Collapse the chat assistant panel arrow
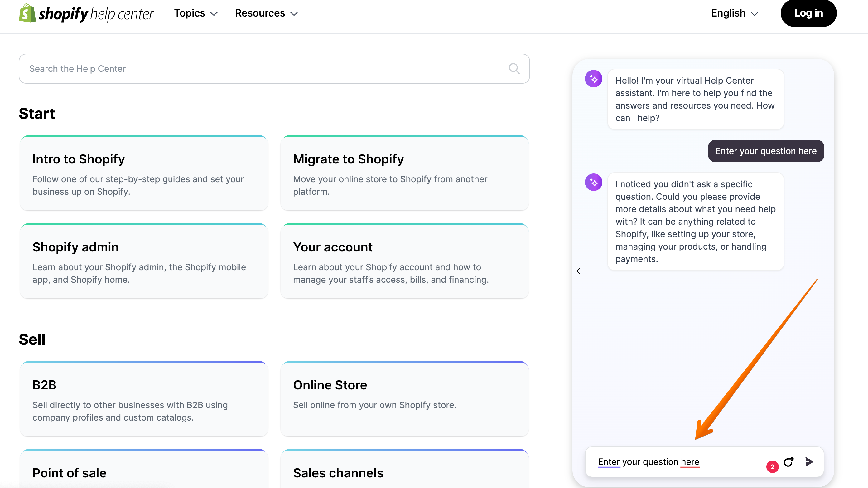 tap(578, 271)
